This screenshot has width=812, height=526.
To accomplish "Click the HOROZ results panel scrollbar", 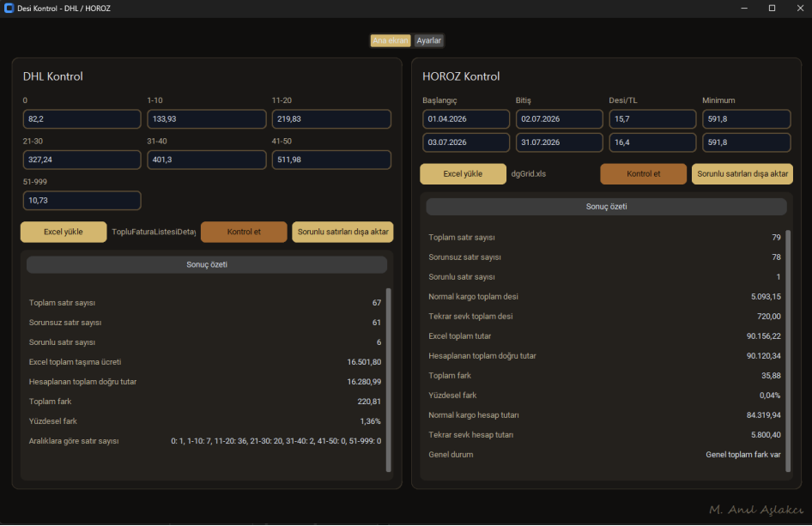I will 788,351.
